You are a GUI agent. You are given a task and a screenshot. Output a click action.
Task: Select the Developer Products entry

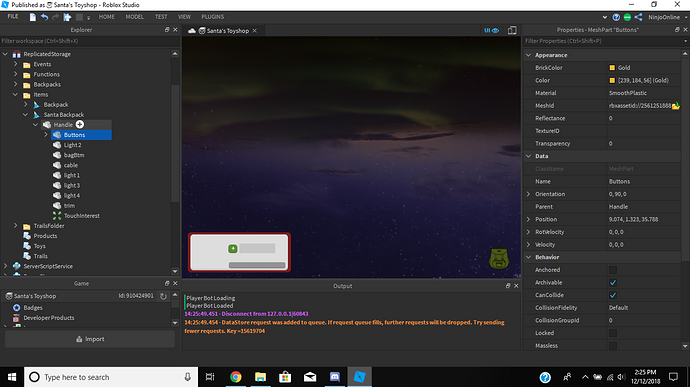coord(49,318)
